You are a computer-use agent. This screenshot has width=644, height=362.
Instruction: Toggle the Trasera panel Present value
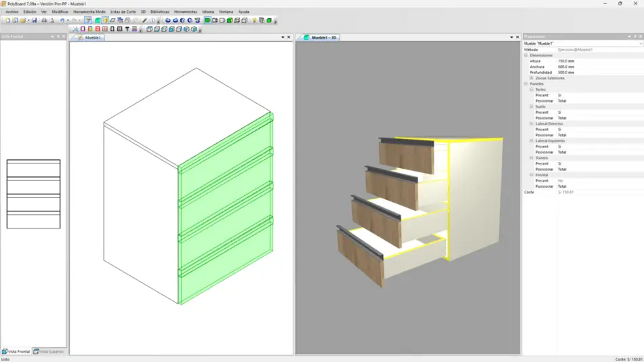pos(560,163)
